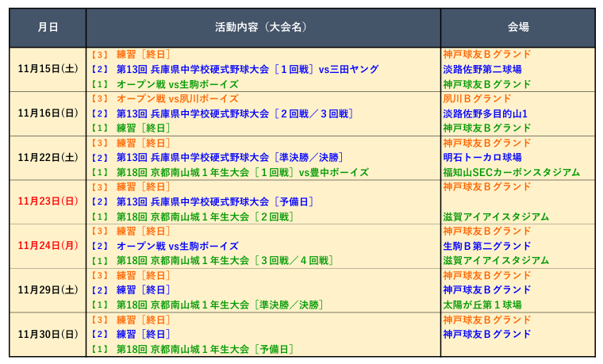Select the 福知山SECカーボンスタジアム venue

511,172
